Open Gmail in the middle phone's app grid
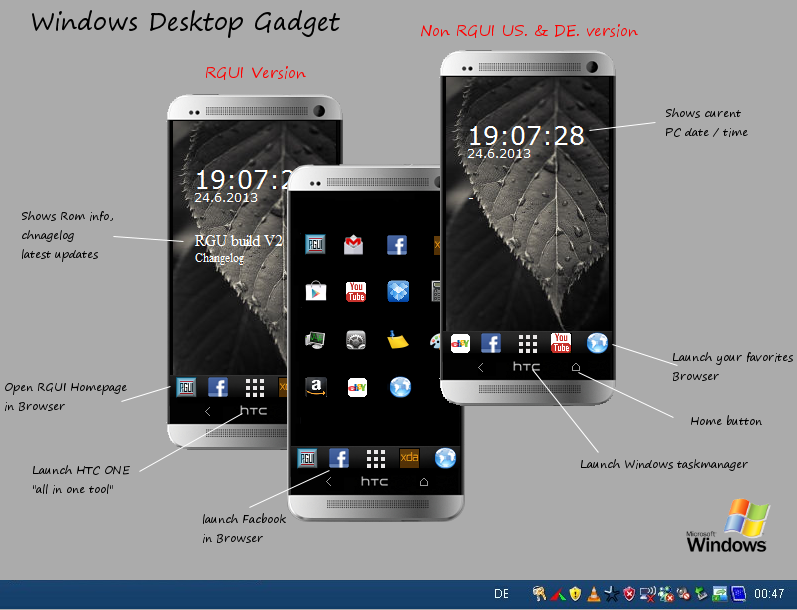 pyautogui.click(x=353, y=245)
